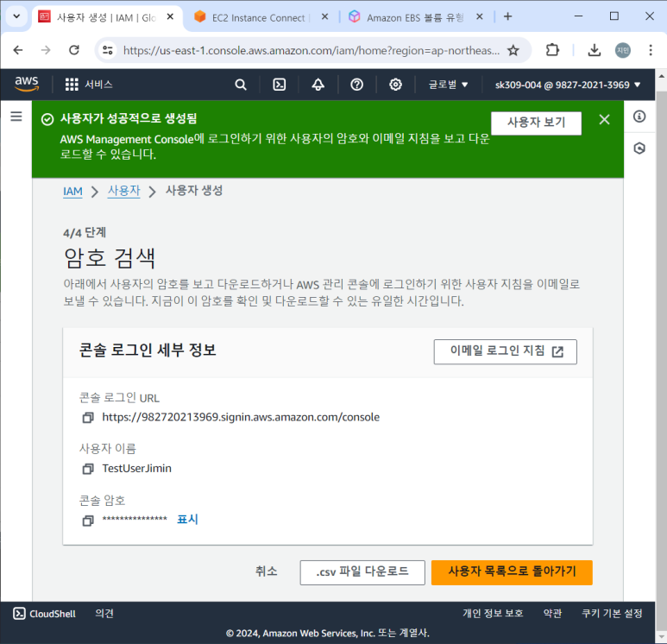The height and width of the screenshot is (644, 667).
Task: Open 약관 footer link
Action: 552,613
